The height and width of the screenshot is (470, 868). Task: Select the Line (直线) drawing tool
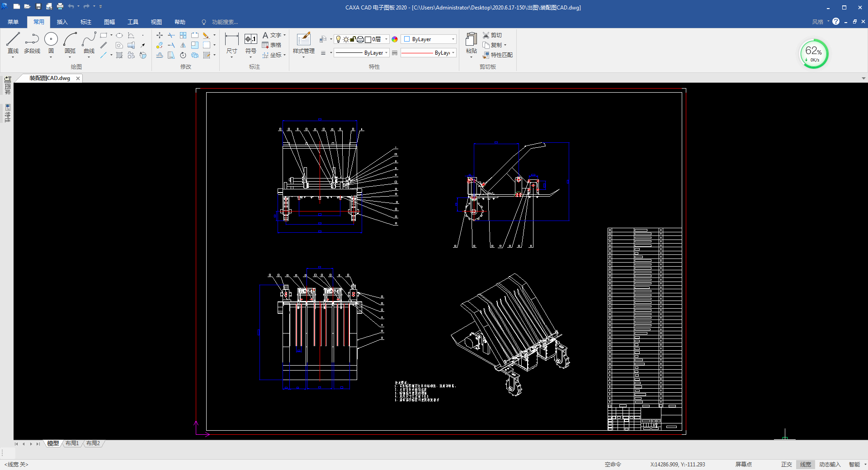pos(13,43)
